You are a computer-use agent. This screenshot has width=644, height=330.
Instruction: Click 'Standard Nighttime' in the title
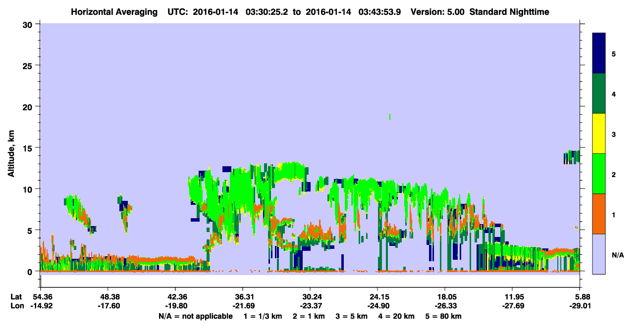(x=509, y=12)
